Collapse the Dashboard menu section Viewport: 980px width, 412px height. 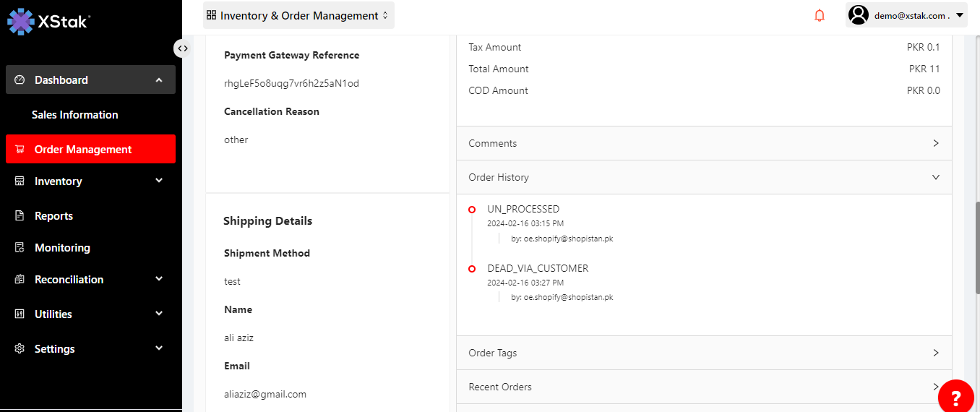tap(159, 80)
